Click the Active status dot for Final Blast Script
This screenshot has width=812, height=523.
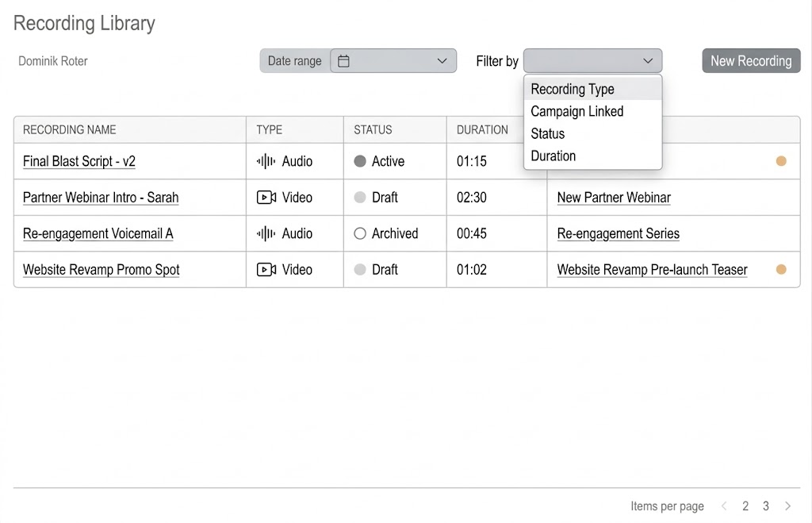point(360,161)
